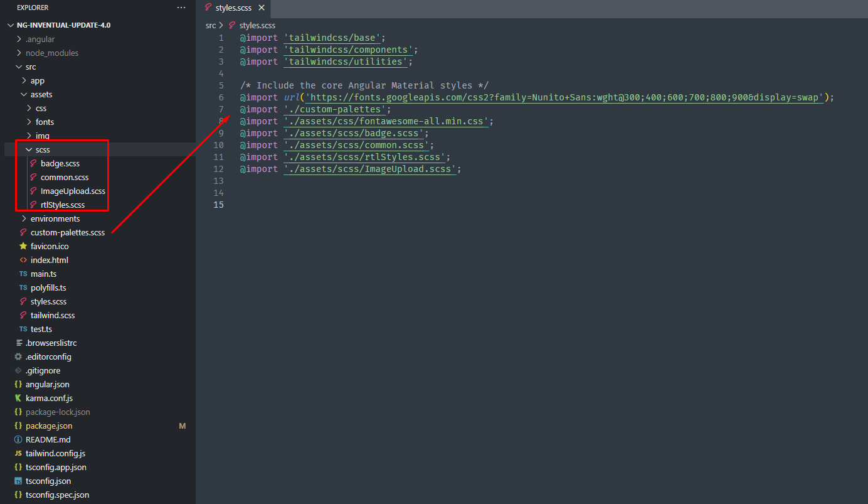Viewport: 868px width, 504px height.
Task: Expand the css folder
Action: (x=29, y=108)
